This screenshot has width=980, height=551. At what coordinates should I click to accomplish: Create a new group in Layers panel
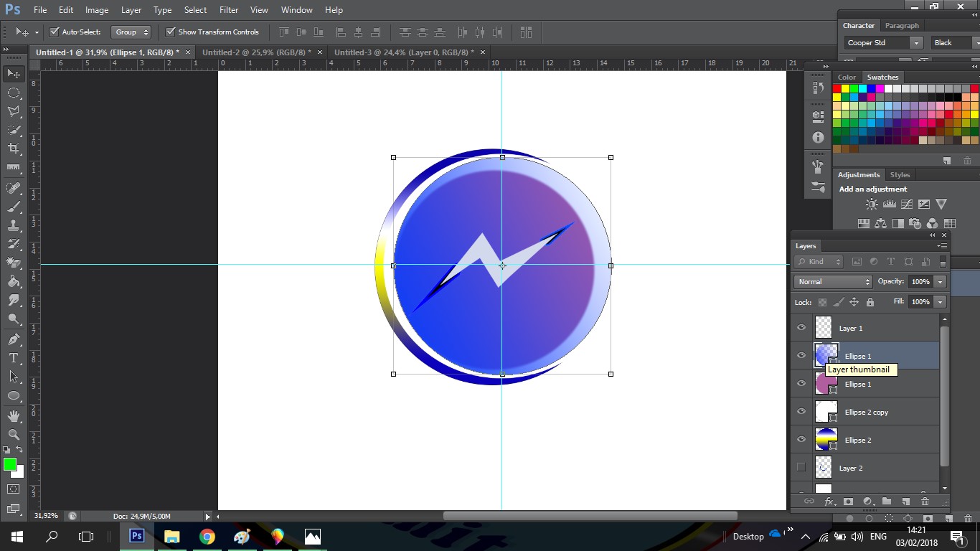(x=887, y=501)
